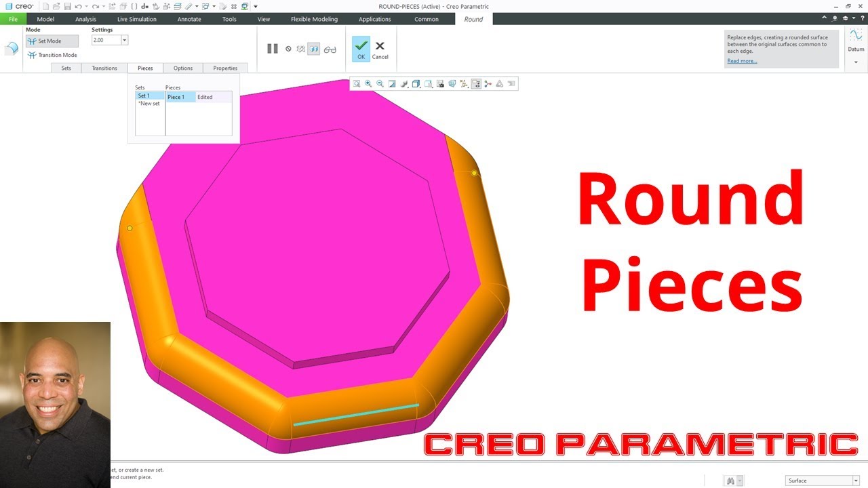Screen dimensions: 868x488
Task: Click the Zoom Out icon in graphics toolbar
Action: click(380, 84)
